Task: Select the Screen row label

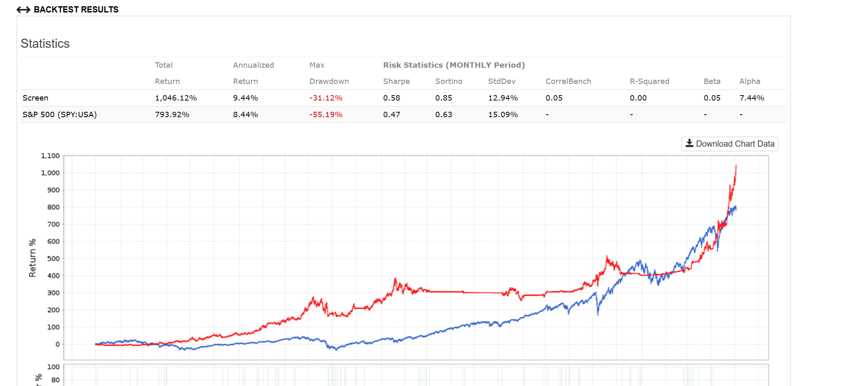Action: click(x=35, y=98)
